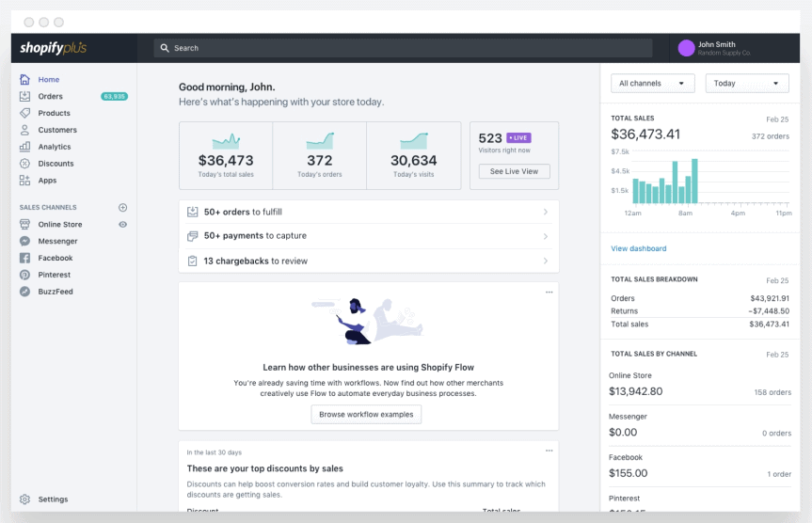
Task: Click the chargebacks clipboard icon
Action: point(193,261)
